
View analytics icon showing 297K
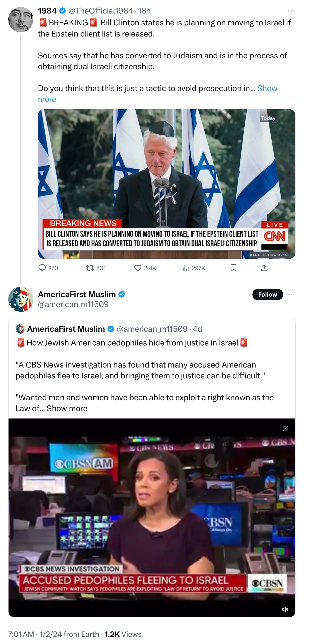tap(185, 268)
